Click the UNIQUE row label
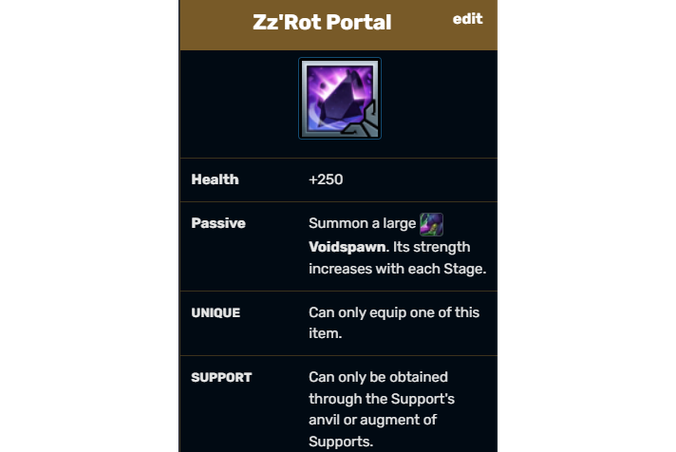Viewport: 676px width, 452px height. tap(216, 313)
